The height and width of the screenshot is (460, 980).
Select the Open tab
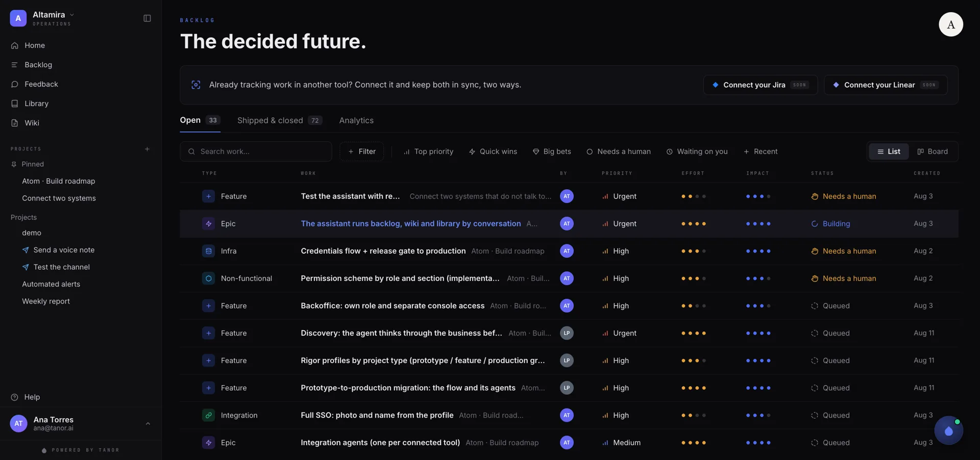(200, 120)
